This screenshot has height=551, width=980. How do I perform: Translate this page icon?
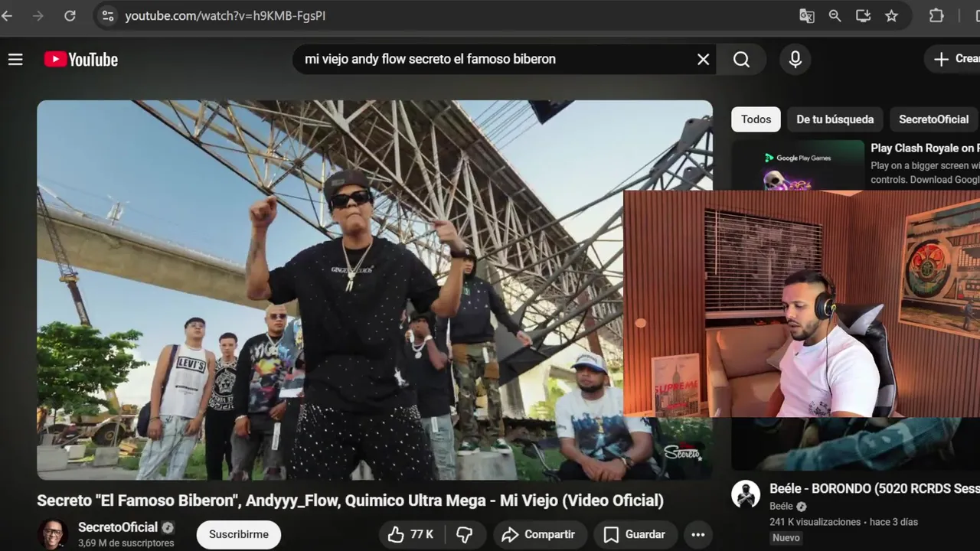[806, 15]
